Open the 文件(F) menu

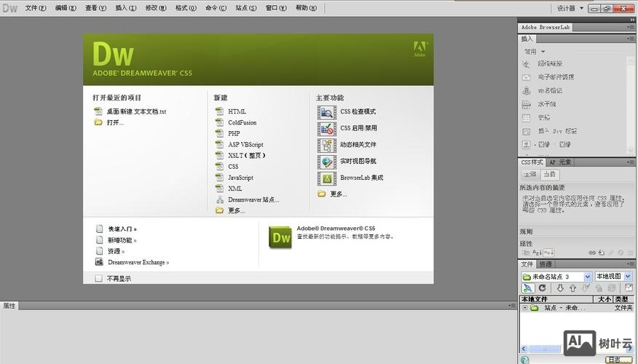pyautogui.click(x=36, y=8)
